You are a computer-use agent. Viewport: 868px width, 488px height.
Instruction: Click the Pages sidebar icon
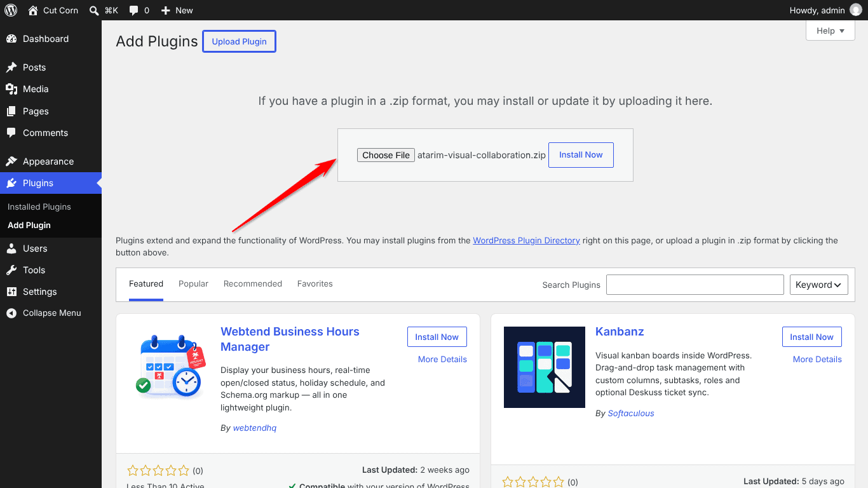coord(11,111)
